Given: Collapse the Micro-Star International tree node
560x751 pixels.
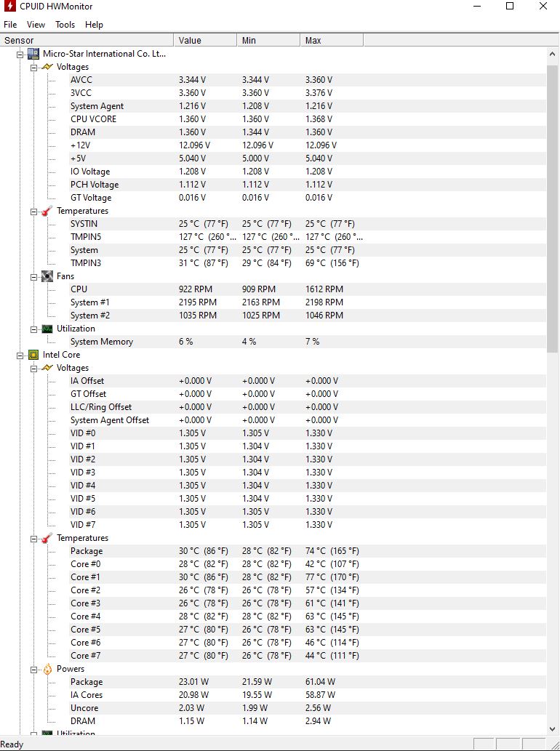Looking at the screenshot, I should (20, 54).
